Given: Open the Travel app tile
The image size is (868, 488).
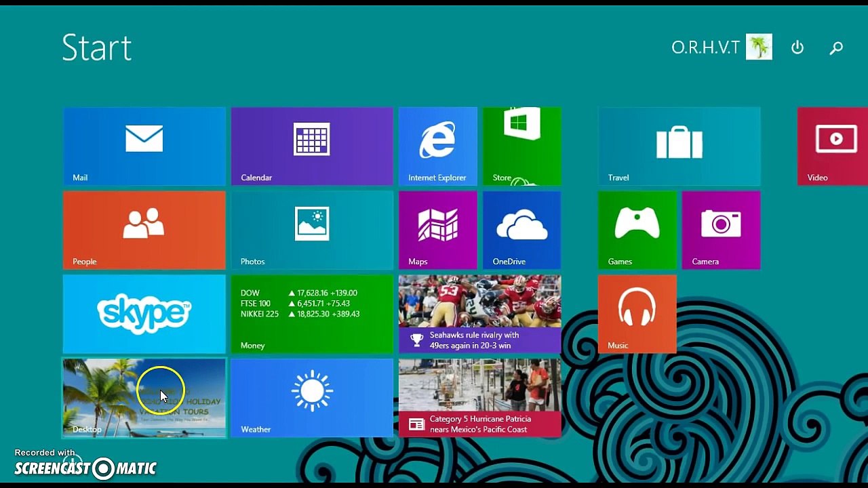Looking at the screenshot, I should pos(679,146).
